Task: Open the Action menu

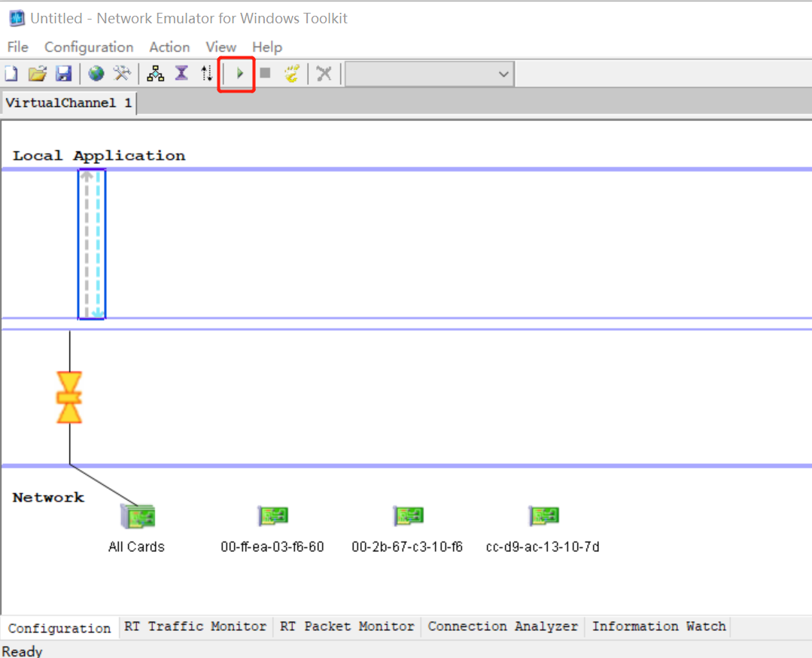Action: click(x=169, y=47)
